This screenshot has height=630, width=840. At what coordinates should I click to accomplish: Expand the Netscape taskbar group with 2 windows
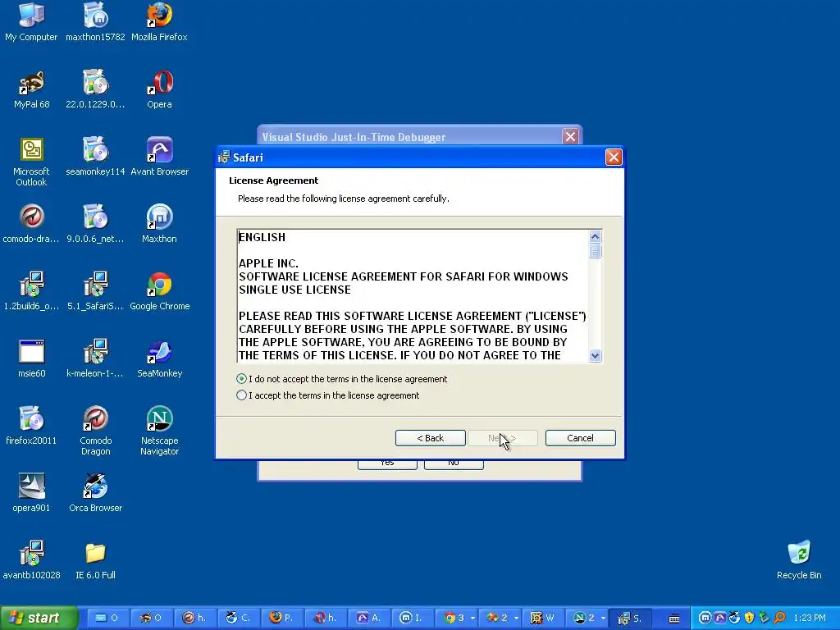[x=603, y=619]
